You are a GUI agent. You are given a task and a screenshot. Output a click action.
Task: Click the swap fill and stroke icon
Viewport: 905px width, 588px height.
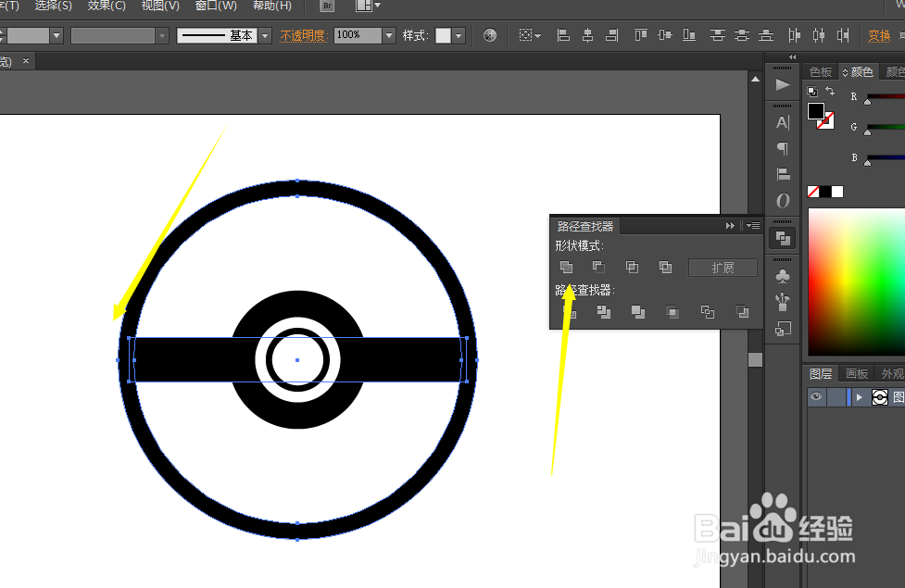[830, 91]
